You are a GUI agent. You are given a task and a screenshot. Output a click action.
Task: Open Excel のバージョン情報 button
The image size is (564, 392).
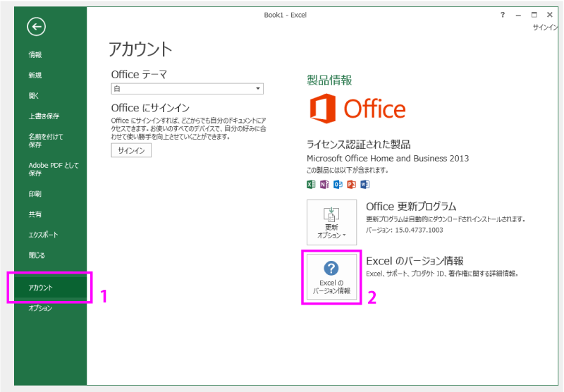331,277
